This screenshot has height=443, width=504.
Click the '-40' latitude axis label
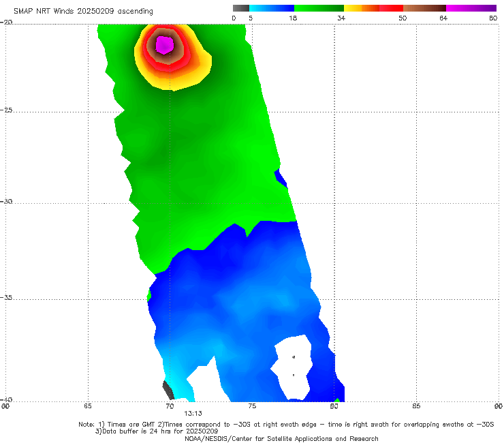coord(6,399)
